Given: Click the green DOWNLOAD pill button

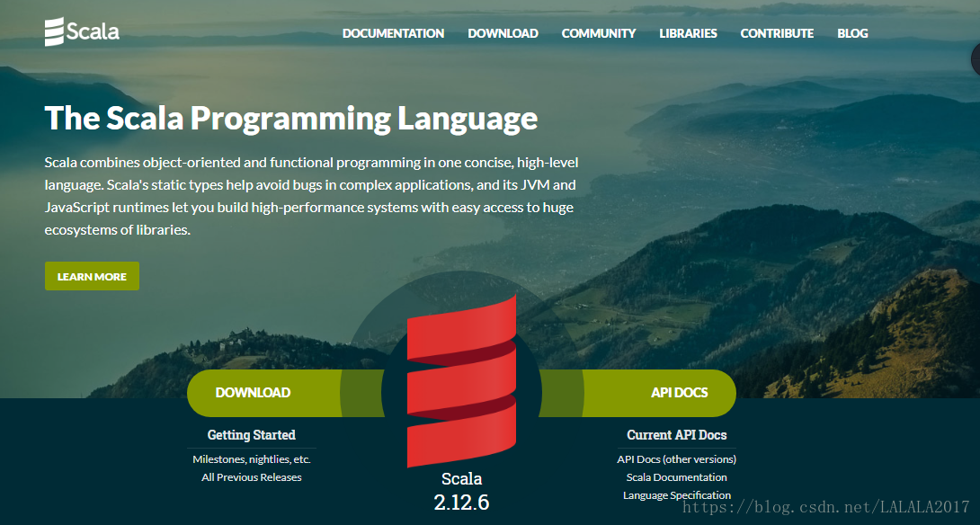Looking at the screenshot, I should 286,393.
